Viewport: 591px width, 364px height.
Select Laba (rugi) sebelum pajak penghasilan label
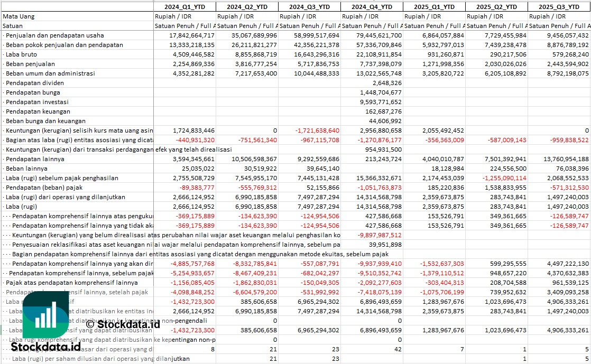click(62, 178)
